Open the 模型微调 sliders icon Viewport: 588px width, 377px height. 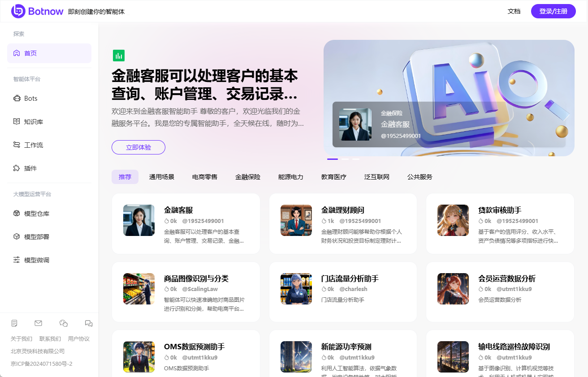click(17, 260)
